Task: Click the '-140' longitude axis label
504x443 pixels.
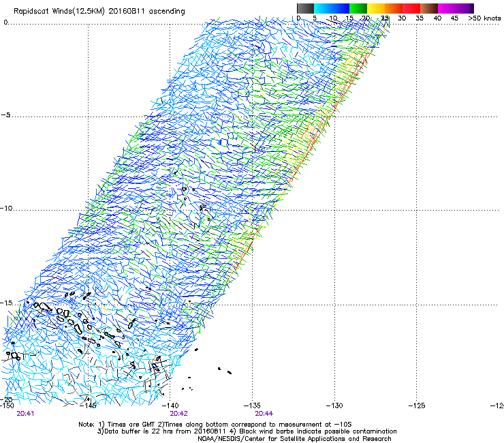Action: coord(170,406)
